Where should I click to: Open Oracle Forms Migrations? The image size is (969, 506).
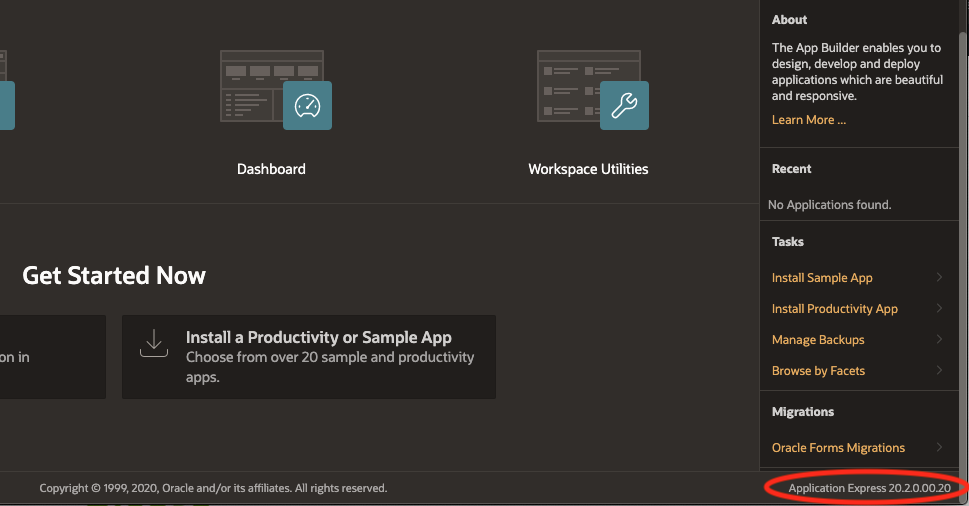point(838,448)
